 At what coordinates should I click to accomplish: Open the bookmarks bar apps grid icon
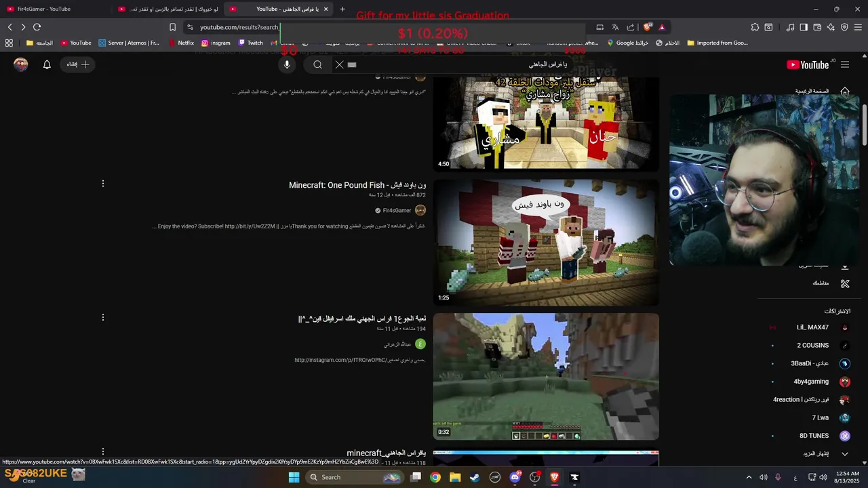[x=9, y=43]
